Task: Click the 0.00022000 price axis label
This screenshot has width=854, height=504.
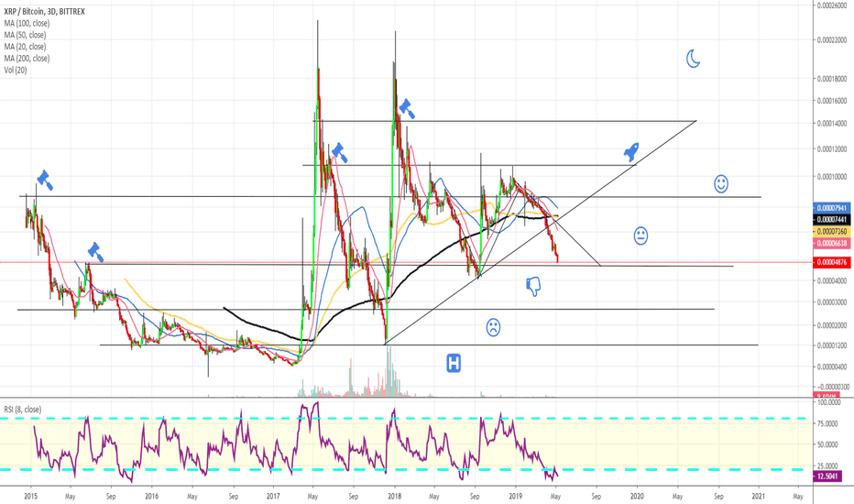Action: tap(832, 39)
